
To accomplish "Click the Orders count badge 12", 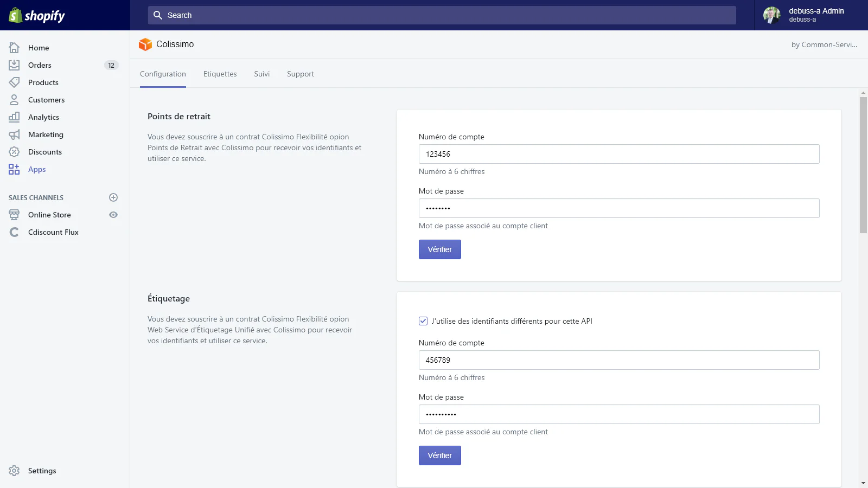I will [x=111, y=65].
